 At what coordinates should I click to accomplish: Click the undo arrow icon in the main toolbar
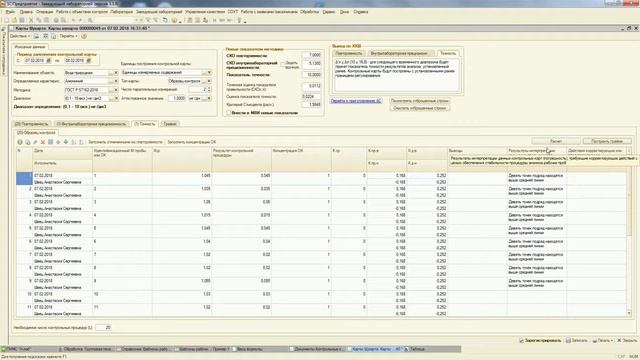[73, 20]
